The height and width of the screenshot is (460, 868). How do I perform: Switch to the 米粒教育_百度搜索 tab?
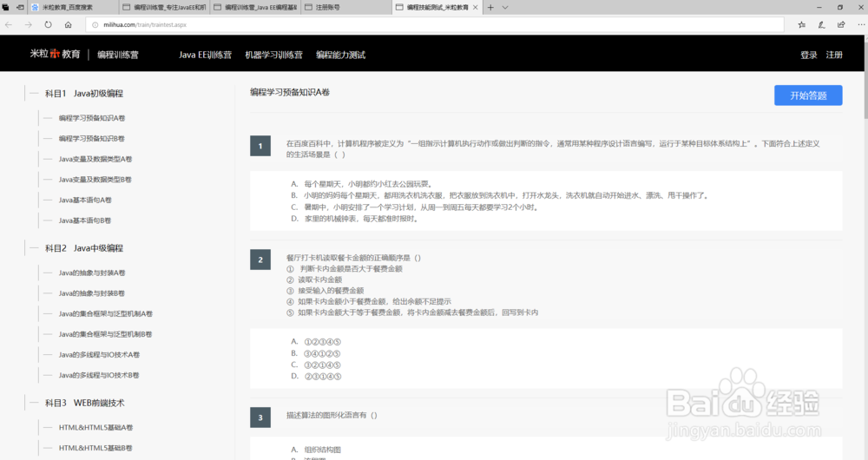click(x=73, y=7)
